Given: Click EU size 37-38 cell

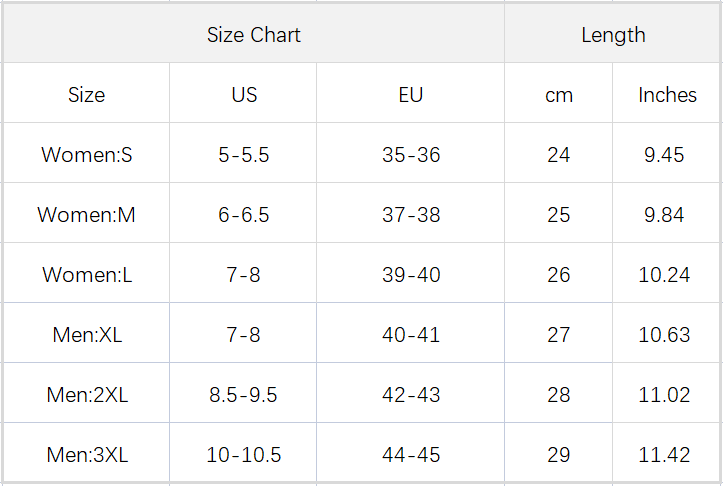Looking at the screenshot, I should pos(410,215).
